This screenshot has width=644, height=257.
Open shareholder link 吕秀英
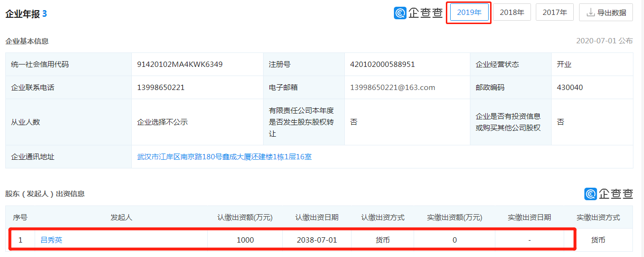(x=51, y=240)
